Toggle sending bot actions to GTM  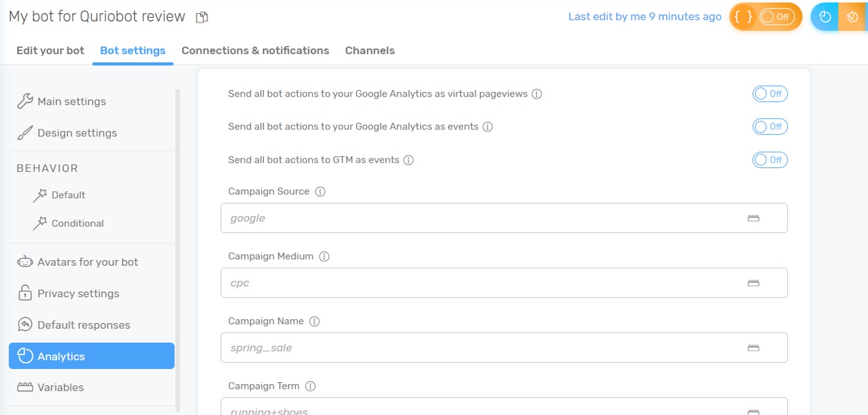(769, 160)
